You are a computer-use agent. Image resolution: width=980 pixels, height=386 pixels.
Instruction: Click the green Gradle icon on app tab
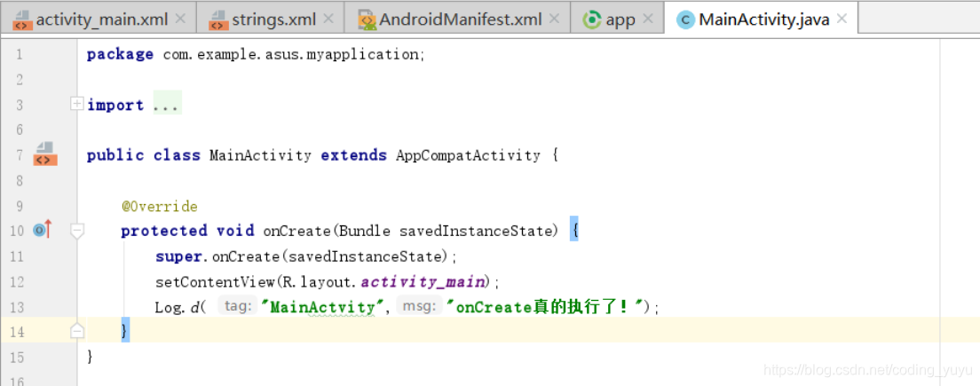point(591,20)
